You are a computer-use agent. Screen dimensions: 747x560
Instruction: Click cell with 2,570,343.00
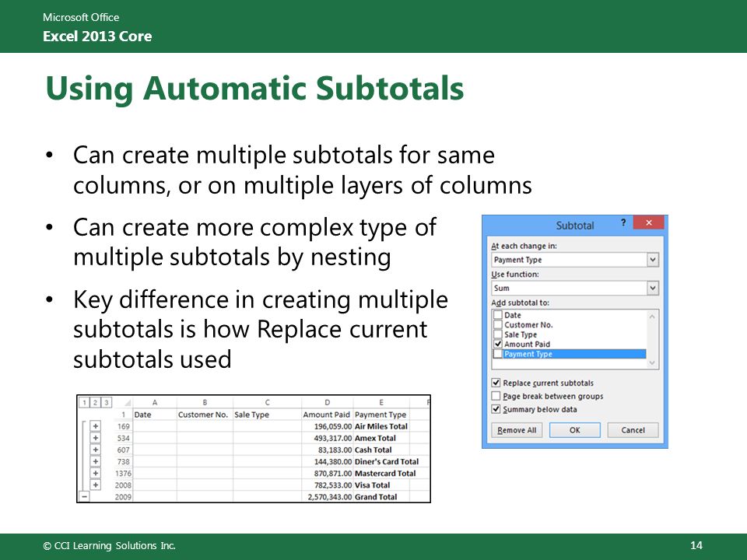click(x=328, y=497)
